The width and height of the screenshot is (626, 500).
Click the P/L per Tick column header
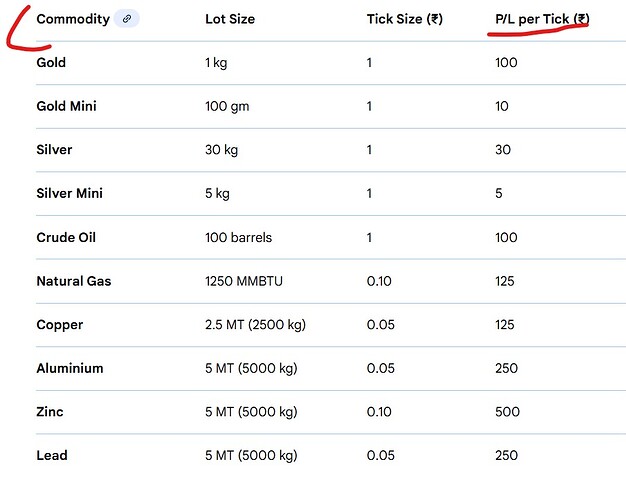pyautogui.click(x=542, y=19)
